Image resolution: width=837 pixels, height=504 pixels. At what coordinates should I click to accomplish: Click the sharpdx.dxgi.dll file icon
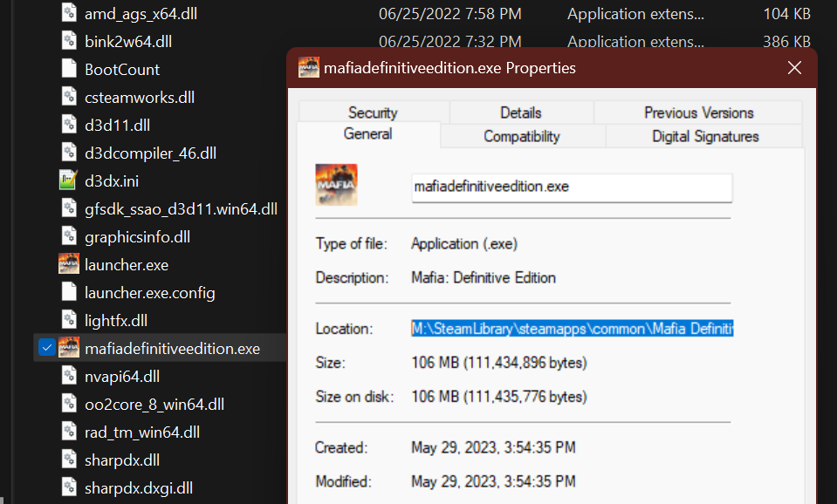pyautogui.click(x=69, y=487)
